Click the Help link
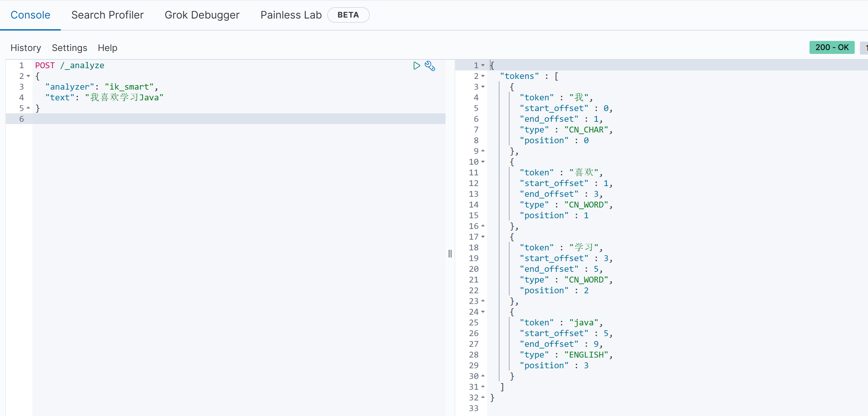Image resolution: width=868 pixels, height=416 pixels. (107, 48)
